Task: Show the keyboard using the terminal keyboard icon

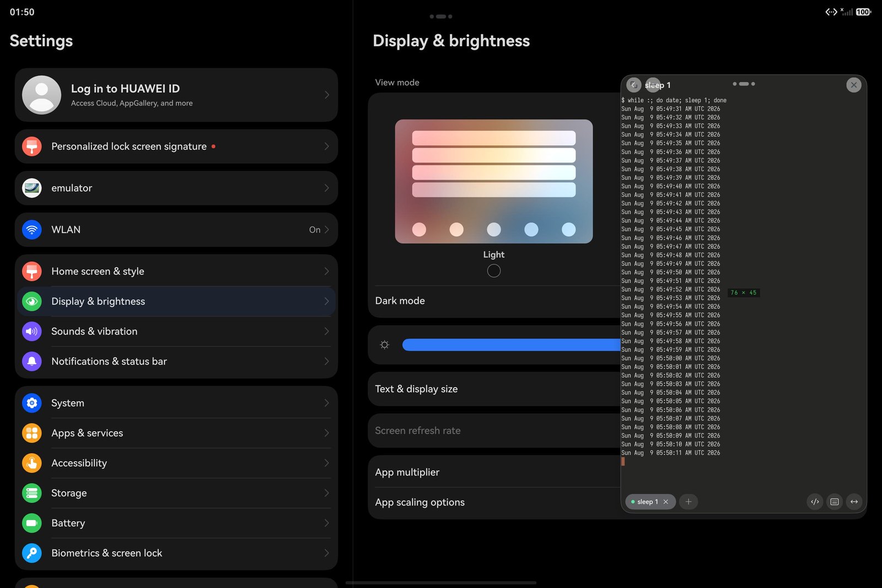Action: (x=835, y=501)
